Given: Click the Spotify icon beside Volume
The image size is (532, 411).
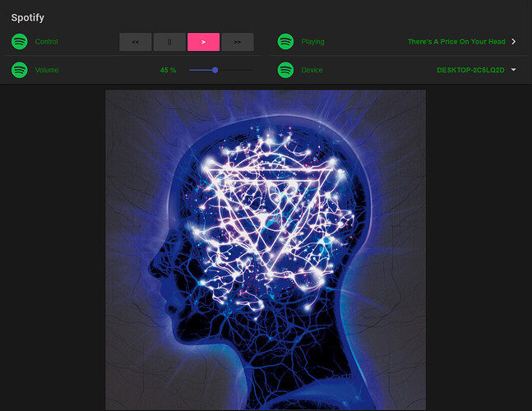Looking at the screenshot, I should tap(20, 70).
